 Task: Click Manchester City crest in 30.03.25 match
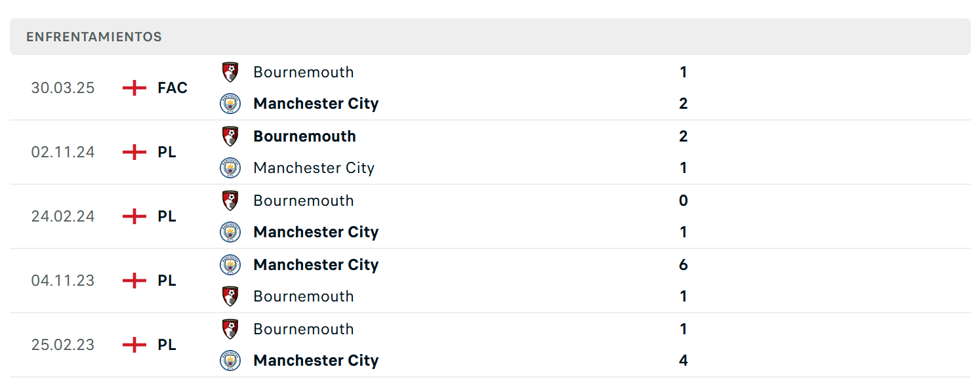click(230, 104)
